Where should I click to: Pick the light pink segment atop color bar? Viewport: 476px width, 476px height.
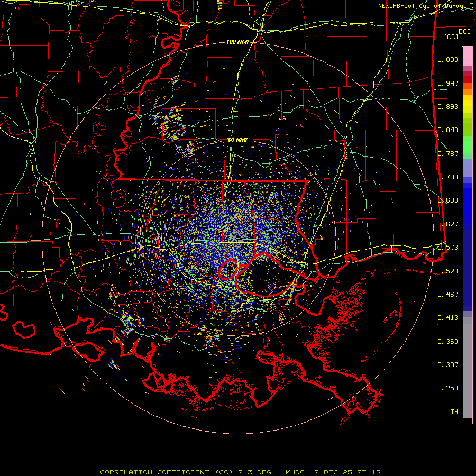tap(467, 57)
